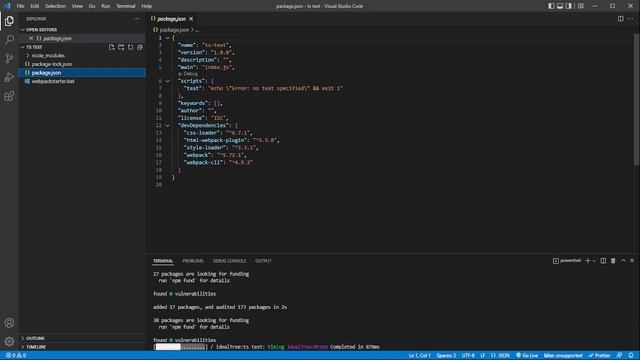Click Spaces: 2 indentation setting
640x360 pixels.
coord(446,356)
